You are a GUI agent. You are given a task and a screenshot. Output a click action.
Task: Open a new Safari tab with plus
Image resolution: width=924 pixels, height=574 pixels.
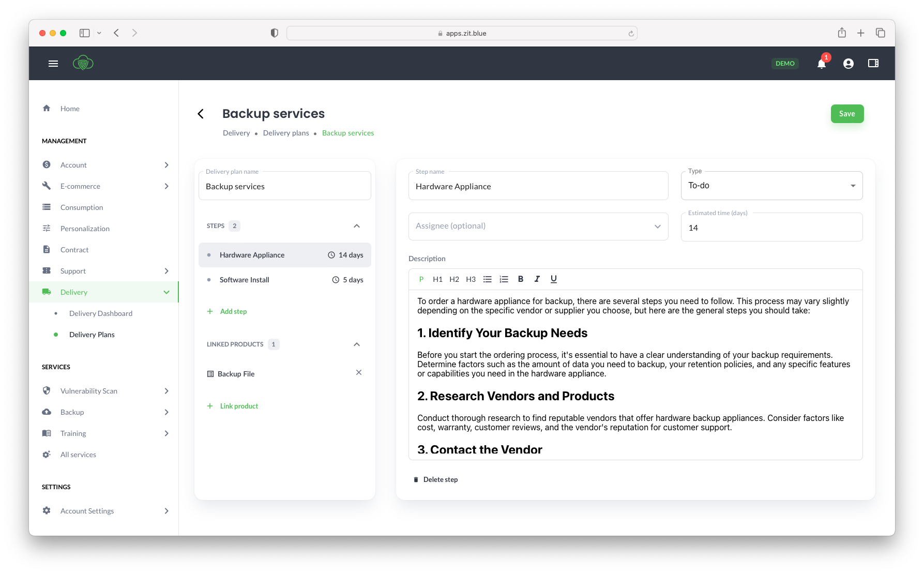[861, 33]
